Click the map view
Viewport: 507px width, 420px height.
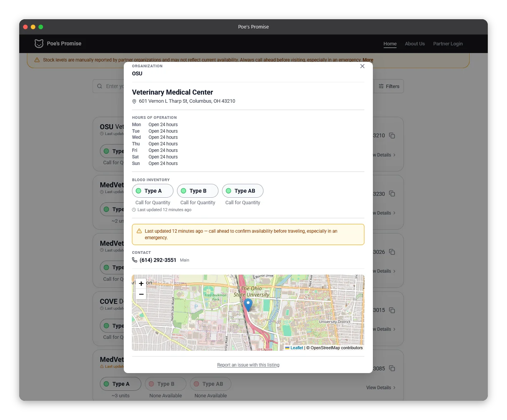[x=248, y=313]
